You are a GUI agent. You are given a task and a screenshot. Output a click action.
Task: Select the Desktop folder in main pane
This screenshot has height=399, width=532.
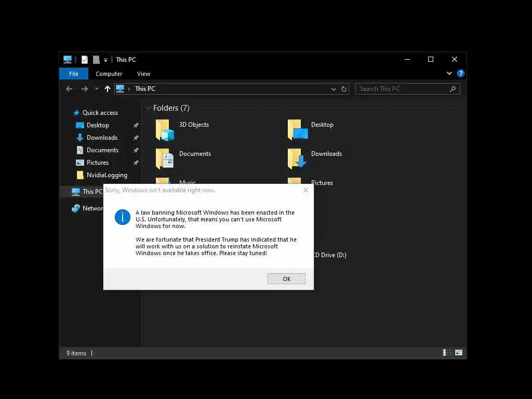(311, 129)
